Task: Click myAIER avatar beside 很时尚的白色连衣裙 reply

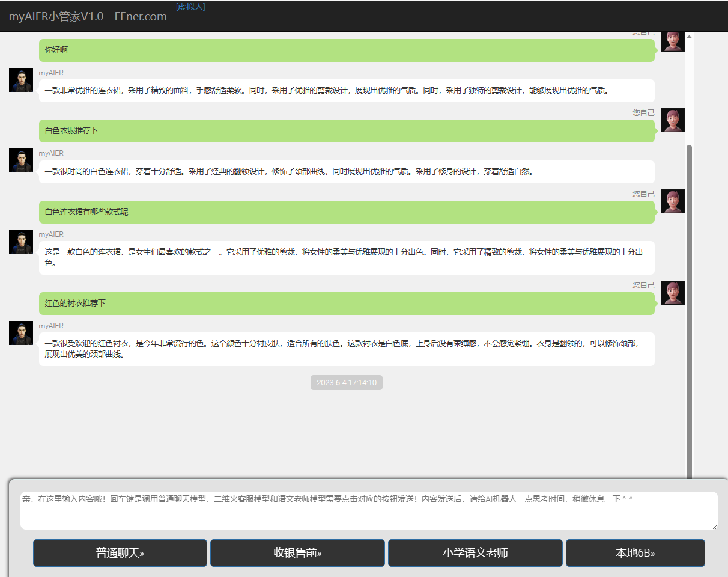Action: pos(21,160)
